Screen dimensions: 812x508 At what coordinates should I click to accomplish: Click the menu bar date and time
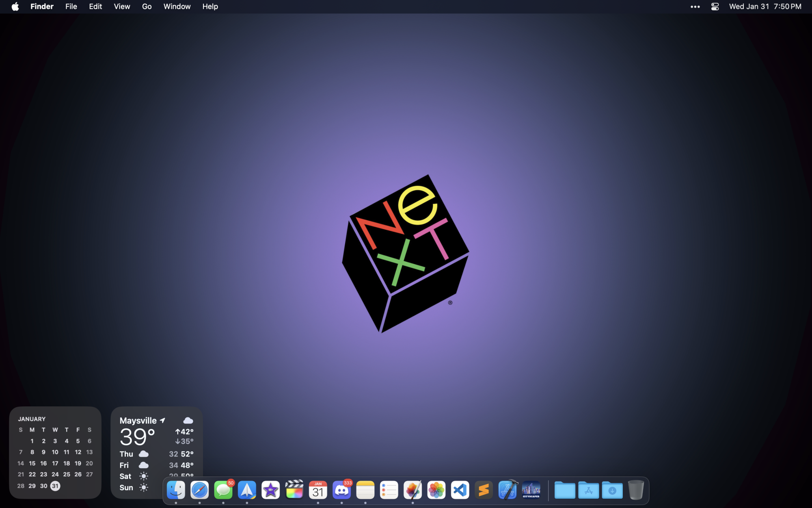[x=765, y=7]
